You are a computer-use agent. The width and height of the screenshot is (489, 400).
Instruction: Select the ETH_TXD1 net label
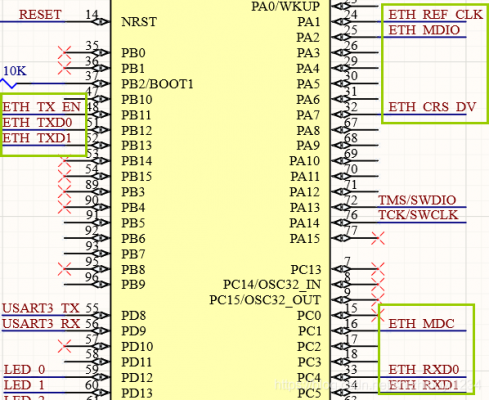37,138
